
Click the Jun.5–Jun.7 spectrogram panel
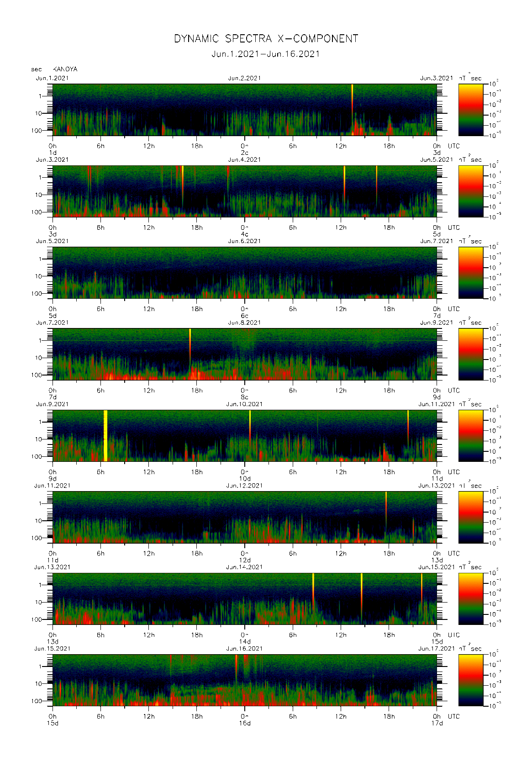pos(245,273)
